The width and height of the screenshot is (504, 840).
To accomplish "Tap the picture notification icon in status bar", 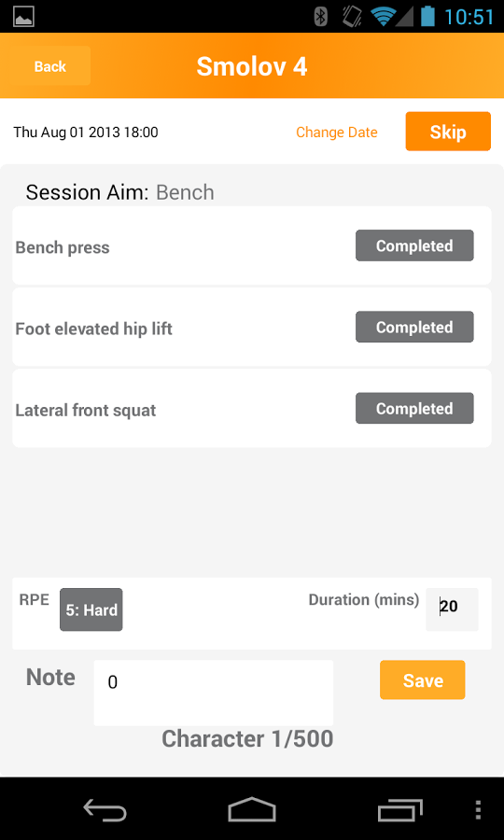I will (23, 17).
